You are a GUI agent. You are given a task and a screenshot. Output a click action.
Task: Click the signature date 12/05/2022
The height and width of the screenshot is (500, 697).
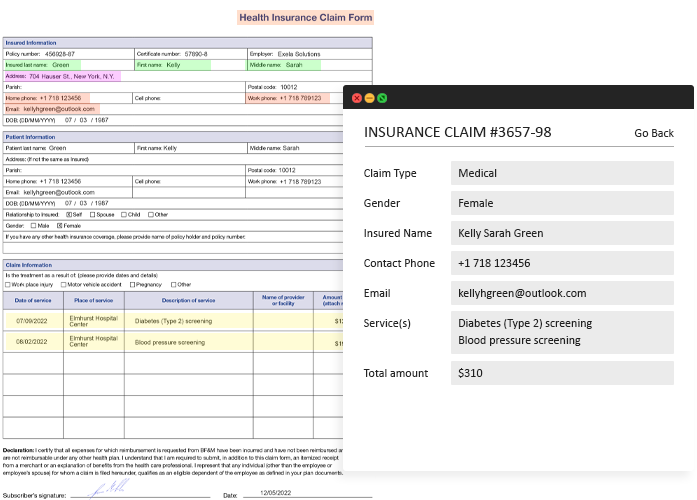(x=275, y=492)
